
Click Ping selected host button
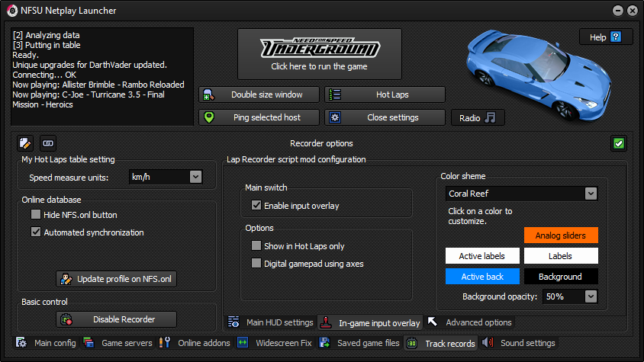tap(259, 118)
